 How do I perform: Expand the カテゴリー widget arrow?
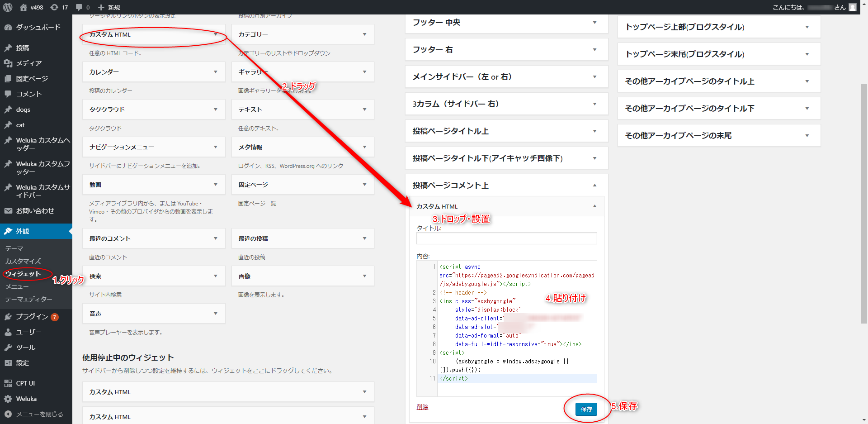point(365,34)
